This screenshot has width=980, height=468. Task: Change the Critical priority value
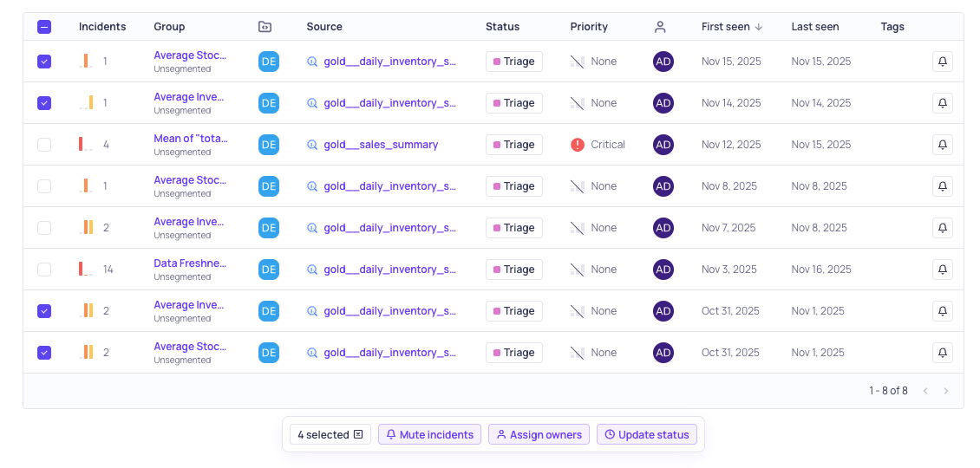point(598,145)
